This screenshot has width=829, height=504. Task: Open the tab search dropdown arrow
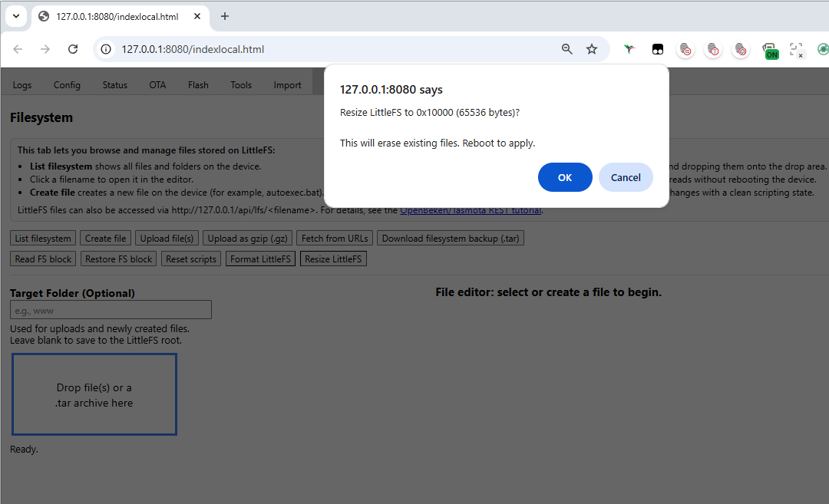tap(16, 16)
